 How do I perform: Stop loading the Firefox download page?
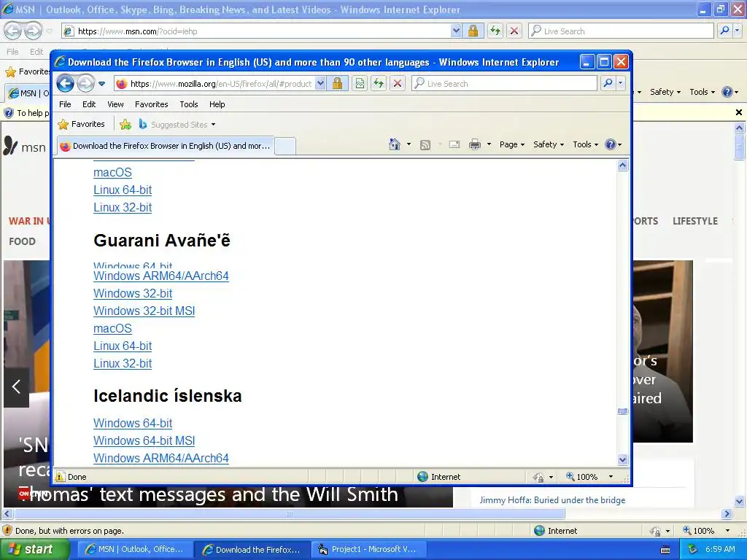(x=398, y=84)
